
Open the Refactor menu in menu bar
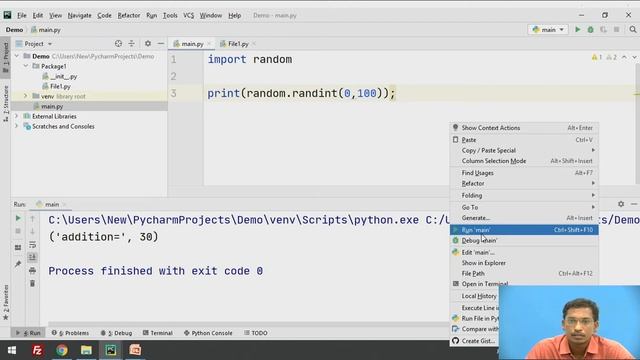pos(129,15)
